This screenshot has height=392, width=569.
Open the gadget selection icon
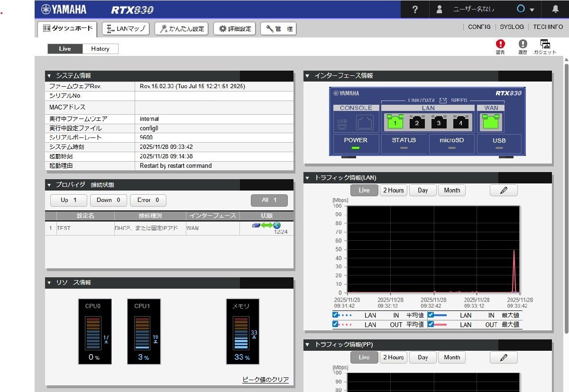coord(545,44)
